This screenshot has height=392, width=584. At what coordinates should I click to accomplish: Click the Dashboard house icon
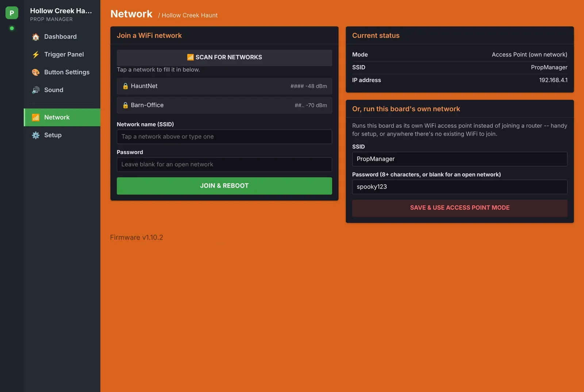35,37
